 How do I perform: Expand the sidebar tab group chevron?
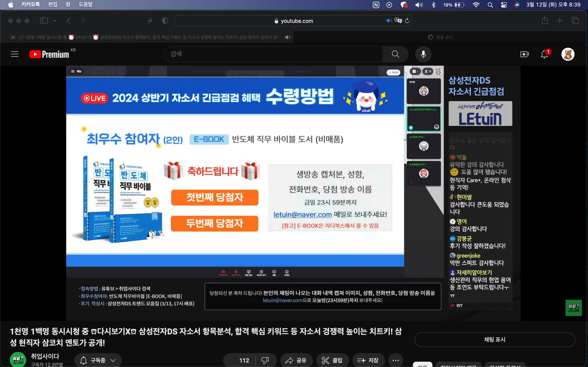55,21
